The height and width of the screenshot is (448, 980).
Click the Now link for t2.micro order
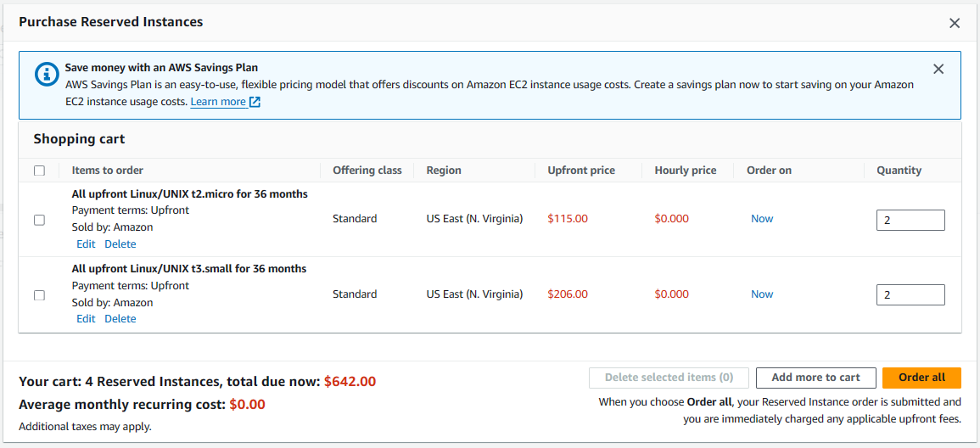coord(762,219)
